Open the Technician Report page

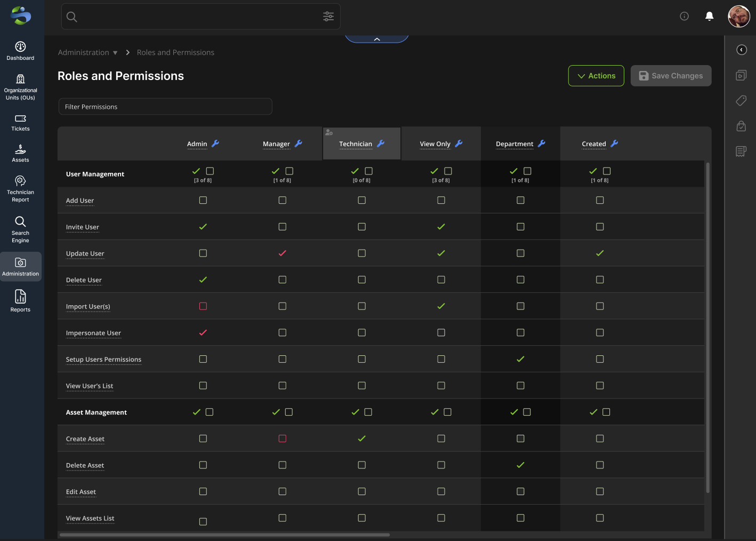click(20, 189)
